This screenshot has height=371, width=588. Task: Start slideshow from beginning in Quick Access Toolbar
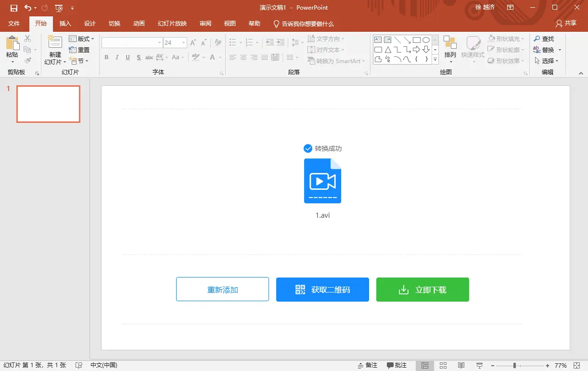(x=59, y=8)
